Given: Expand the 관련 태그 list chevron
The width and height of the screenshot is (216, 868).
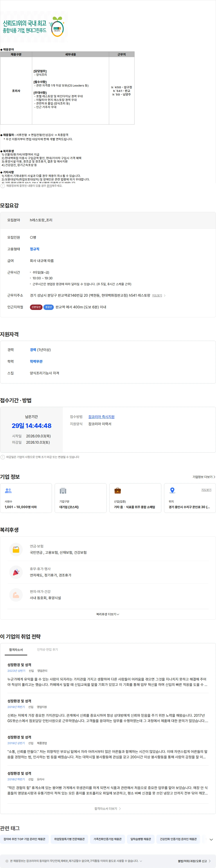Looking at the screenshot, I should (211, 839).
